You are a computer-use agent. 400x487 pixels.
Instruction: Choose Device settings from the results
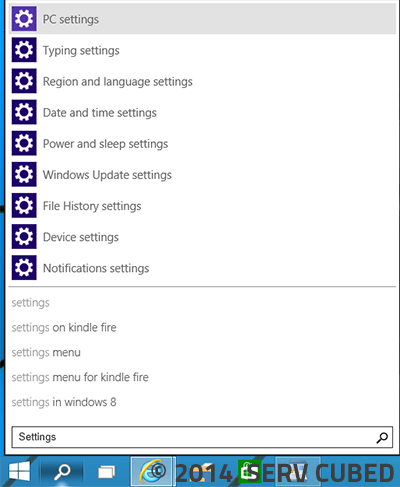[x=202, y=237]
